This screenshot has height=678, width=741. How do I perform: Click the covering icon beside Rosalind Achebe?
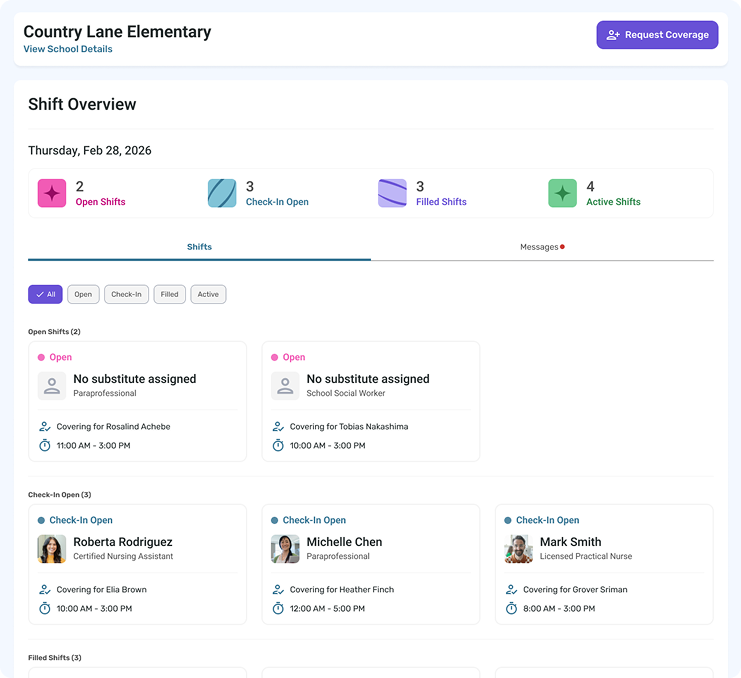45,427
